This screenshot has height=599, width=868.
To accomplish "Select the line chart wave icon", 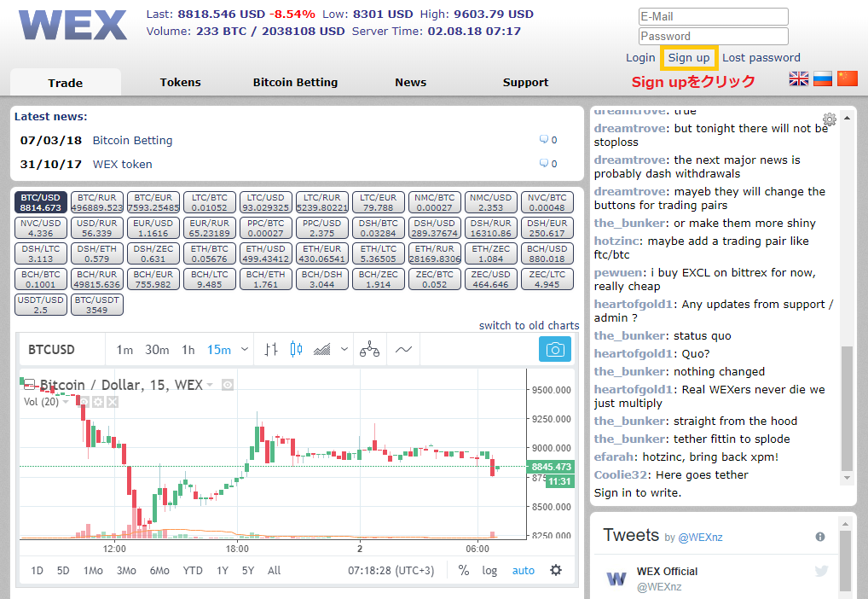I will point(403,350).
